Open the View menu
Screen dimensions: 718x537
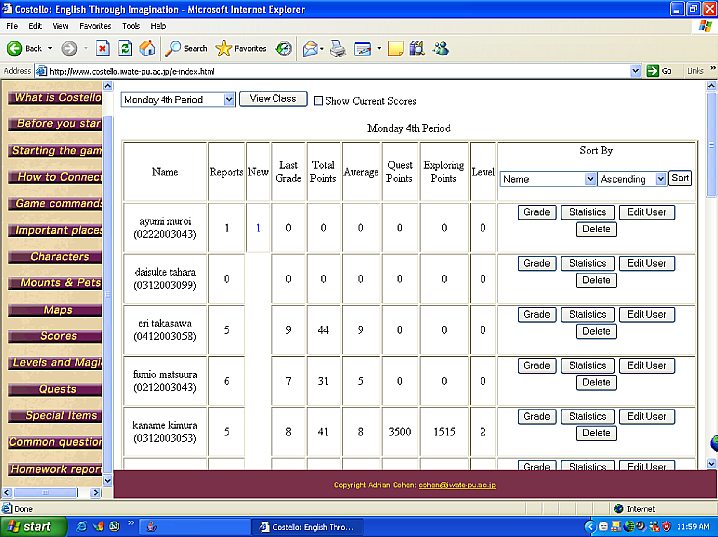coord(60,26)
